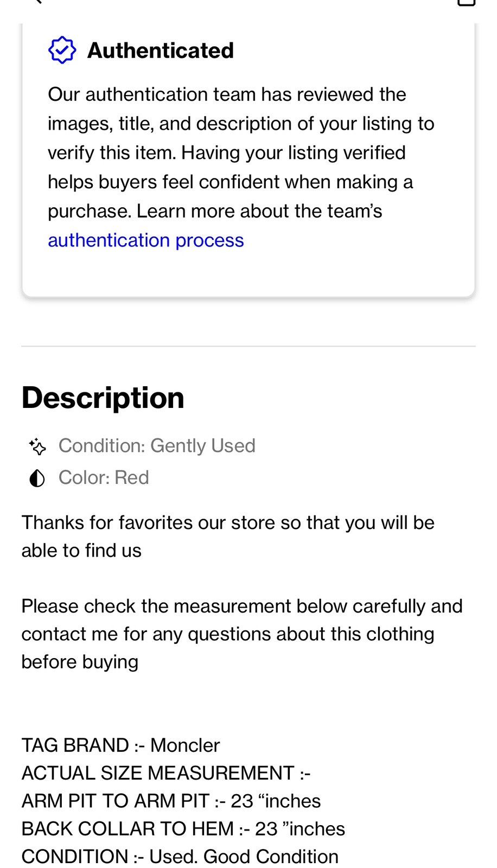Go back using the top-left arrow

tap(36, 2)
